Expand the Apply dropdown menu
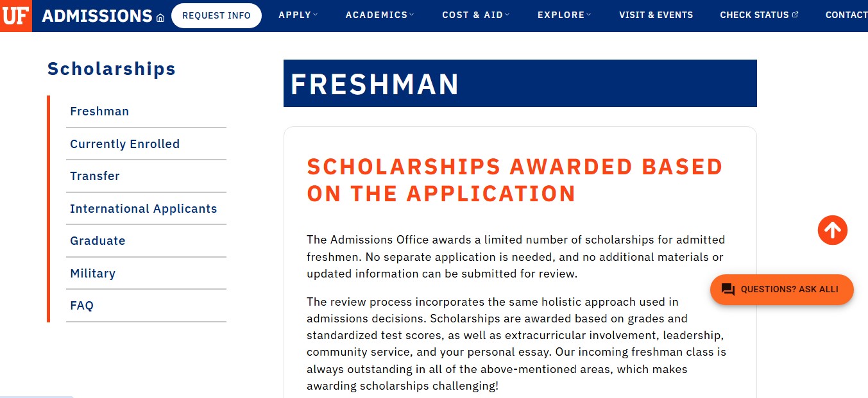 (x=298, y=15)
